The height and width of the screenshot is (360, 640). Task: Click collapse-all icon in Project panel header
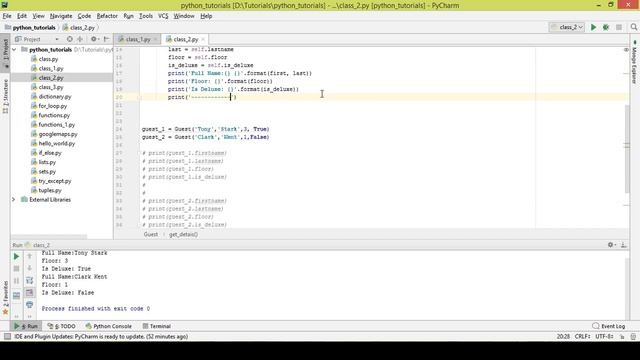(80, 39)
